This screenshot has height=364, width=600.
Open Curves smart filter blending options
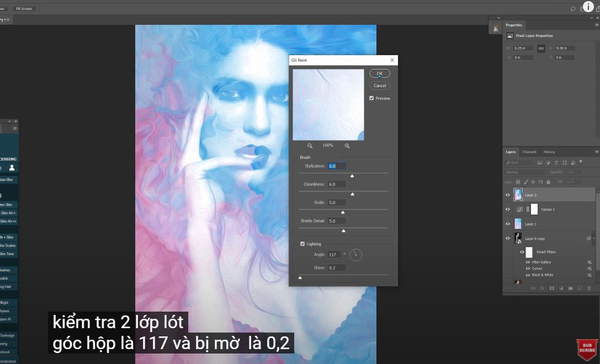tap(590, 269)
